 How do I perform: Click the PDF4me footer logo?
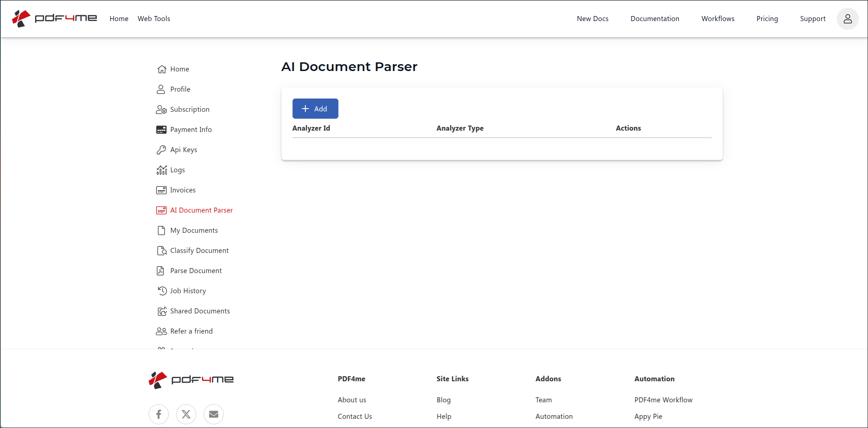[x=191, y=380]
